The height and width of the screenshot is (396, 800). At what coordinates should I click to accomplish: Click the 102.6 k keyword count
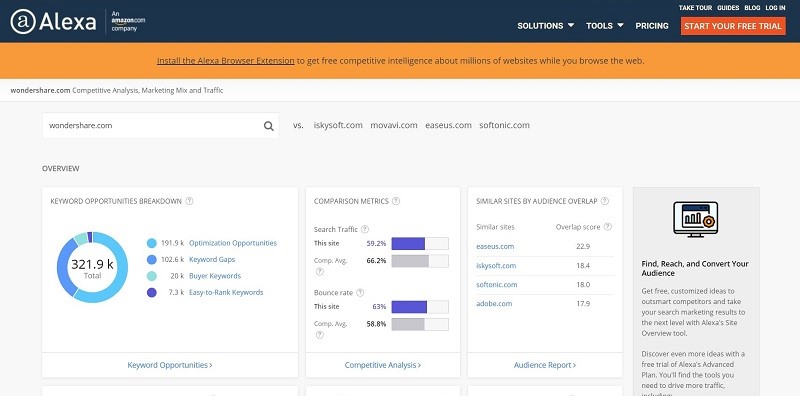172,260
